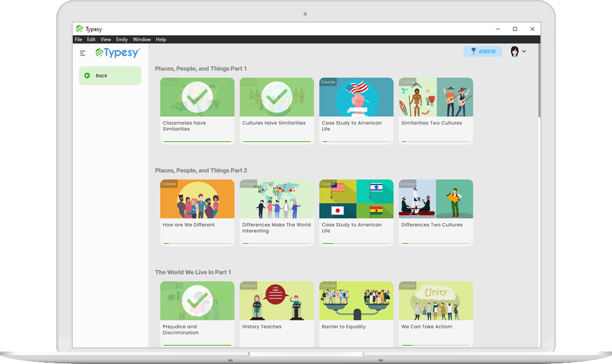Expand the dropdown arrow beside the profile avatar
The image size is (612, 364).
coord(524,51)
